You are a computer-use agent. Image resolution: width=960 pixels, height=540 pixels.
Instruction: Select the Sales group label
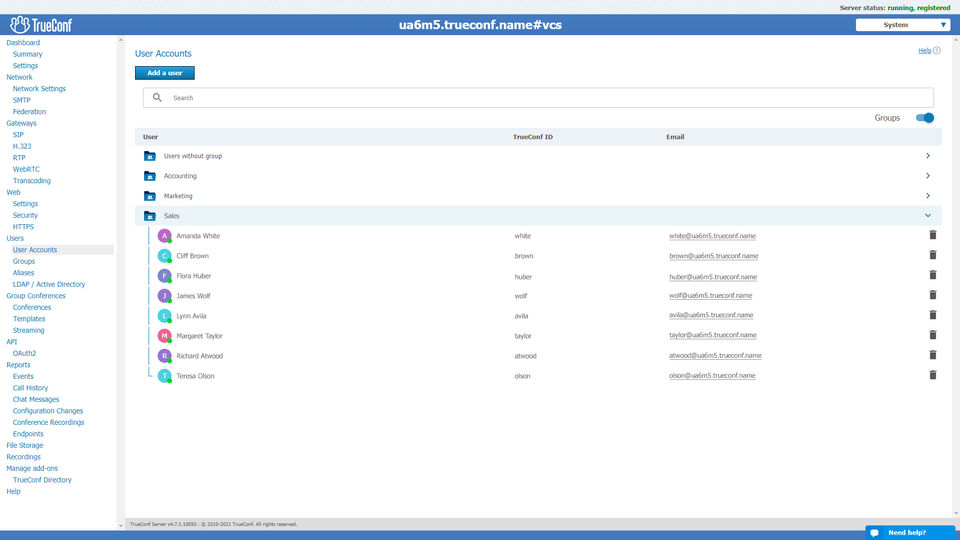tap(171, 216)
